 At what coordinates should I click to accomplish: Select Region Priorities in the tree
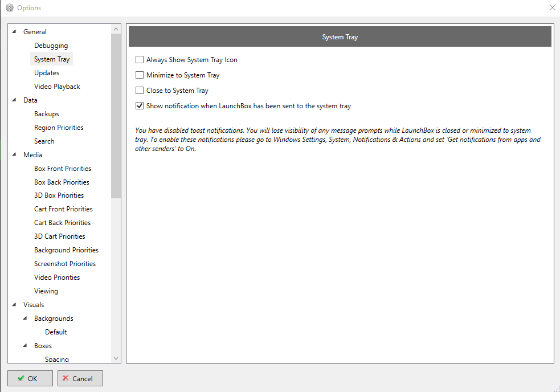[59, 128]
